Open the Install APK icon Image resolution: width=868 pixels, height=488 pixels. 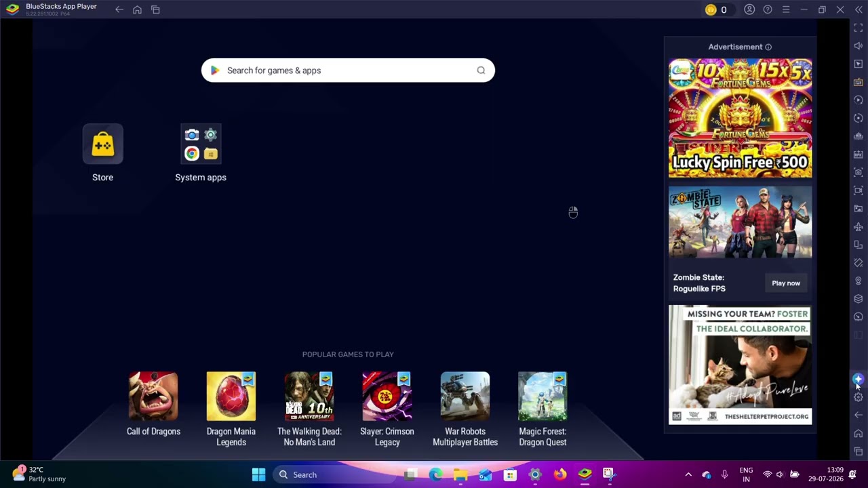tap(859, 155)
